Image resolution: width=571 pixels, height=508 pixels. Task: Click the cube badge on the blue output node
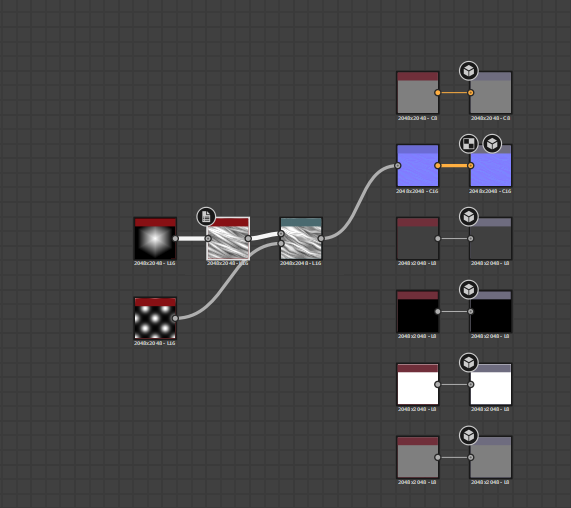tap(492, 144)
